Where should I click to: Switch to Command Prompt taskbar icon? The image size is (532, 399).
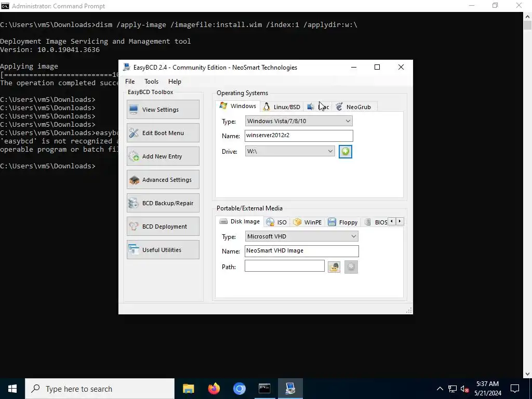(264, 389)
